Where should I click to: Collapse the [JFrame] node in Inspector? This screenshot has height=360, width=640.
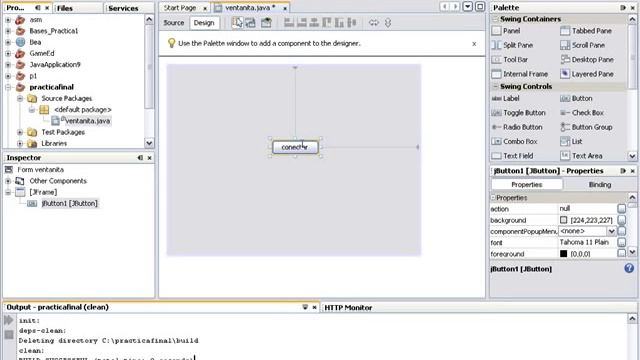pos(8,192)
